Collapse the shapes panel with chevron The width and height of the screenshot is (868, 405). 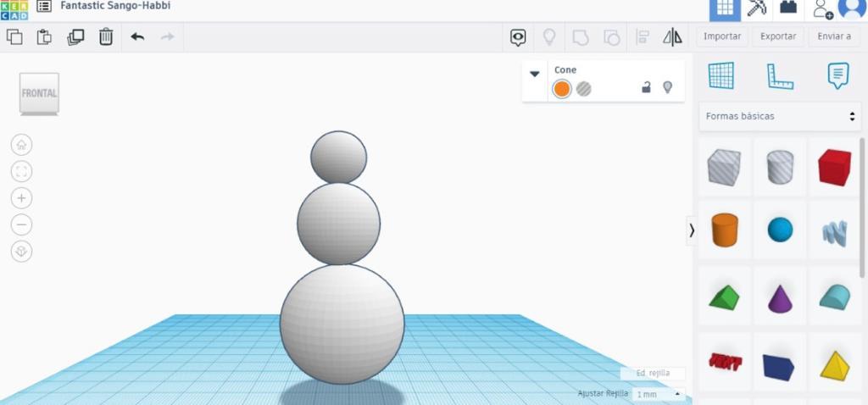[692, 230]
